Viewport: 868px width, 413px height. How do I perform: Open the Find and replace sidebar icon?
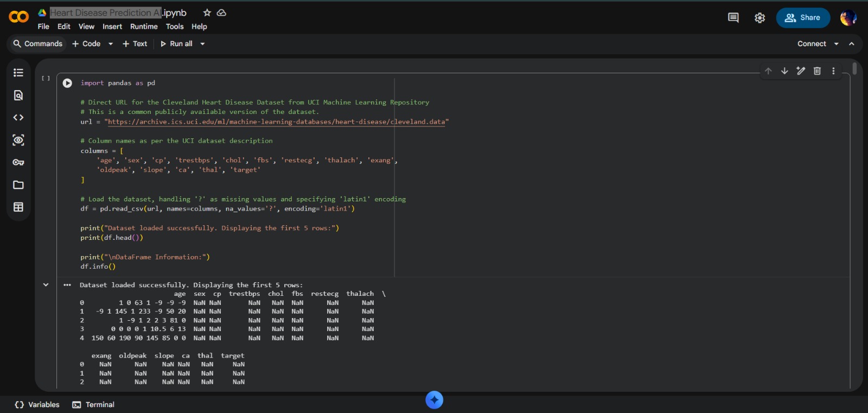(18, 96)
